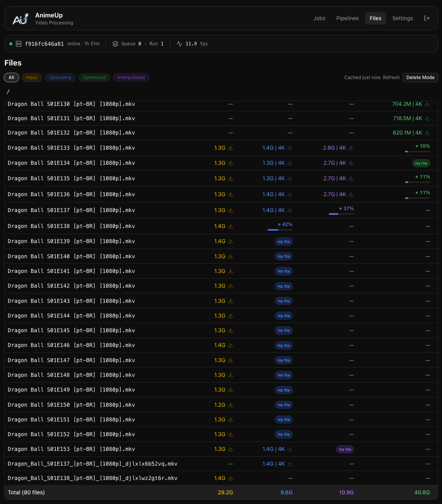Viewport: 442px width, 504px height.
Task: Click the server icon beside f916fc646a81
Action: [19, 44]
